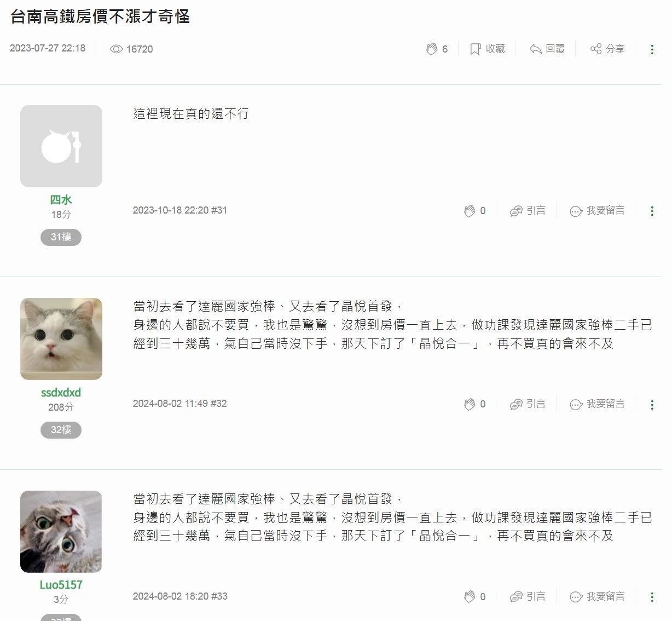Open the thread header three-dot menu

coord(652,49)
